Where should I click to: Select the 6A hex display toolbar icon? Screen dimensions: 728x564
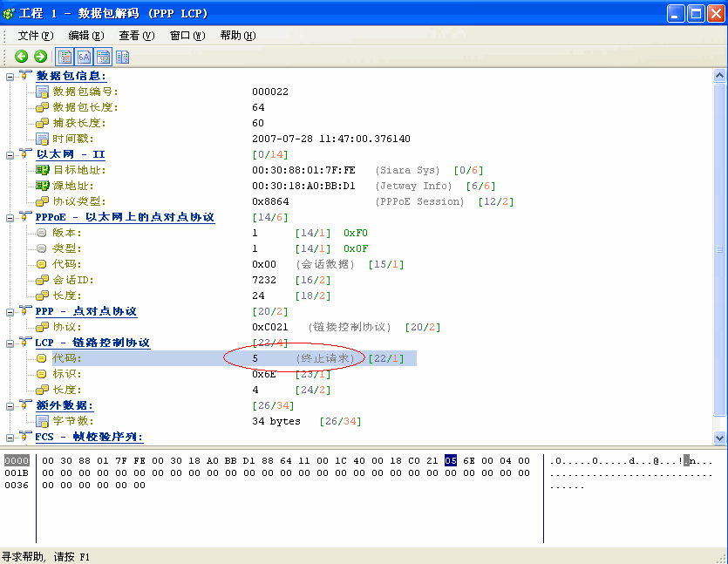[x=83, y=56]
